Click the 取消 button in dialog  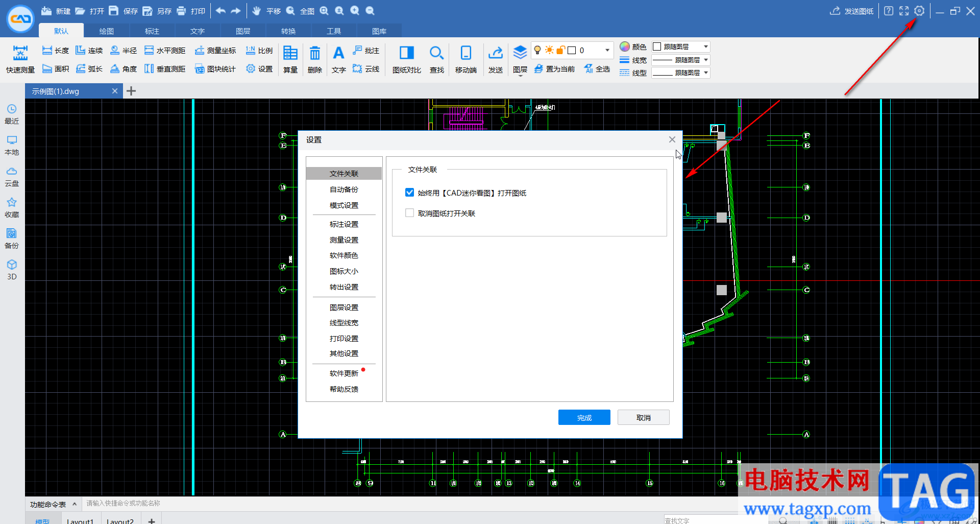tap(643, 417)
